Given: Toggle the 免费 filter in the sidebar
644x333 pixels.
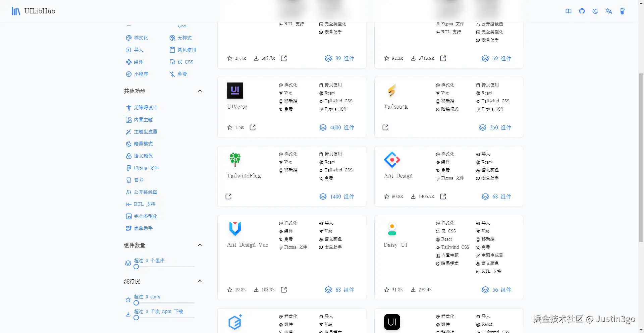Looking at the screenshot, I should 178,74.
